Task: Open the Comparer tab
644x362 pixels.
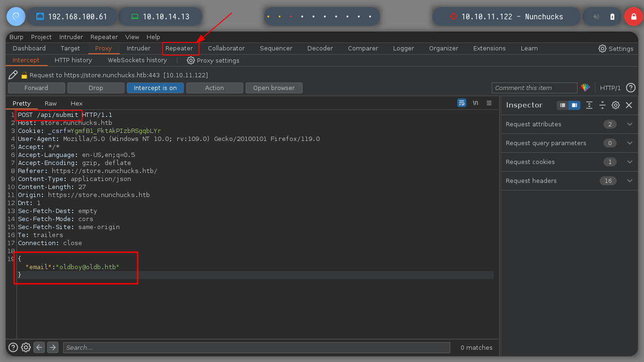Action: click(363, 48)
